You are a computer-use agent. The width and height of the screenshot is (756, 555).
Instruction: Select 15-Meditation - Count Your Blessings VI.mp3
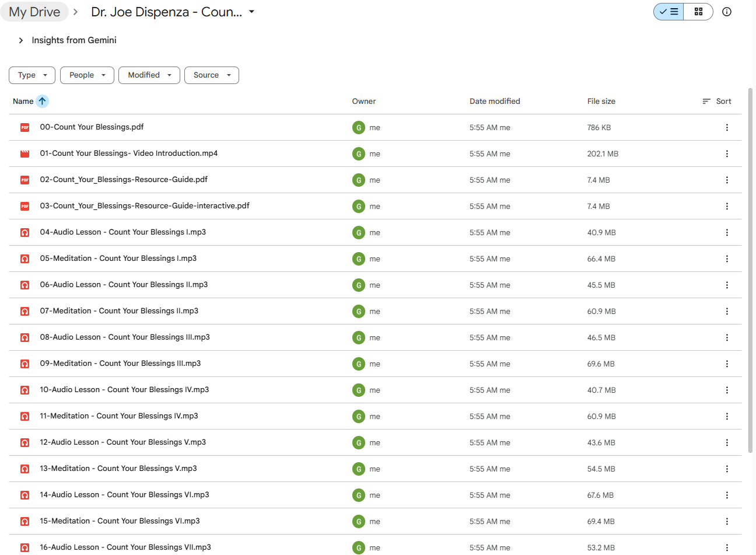tap(120, 521)
